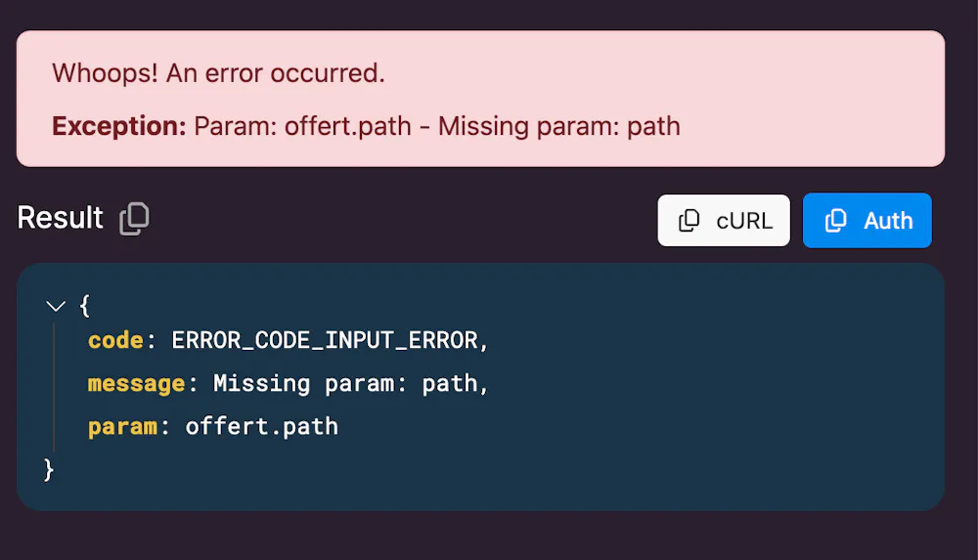The image size is (978, 560).
Task: Click the "Whoops! An error occurred." heading
Action: click(218, 72)
